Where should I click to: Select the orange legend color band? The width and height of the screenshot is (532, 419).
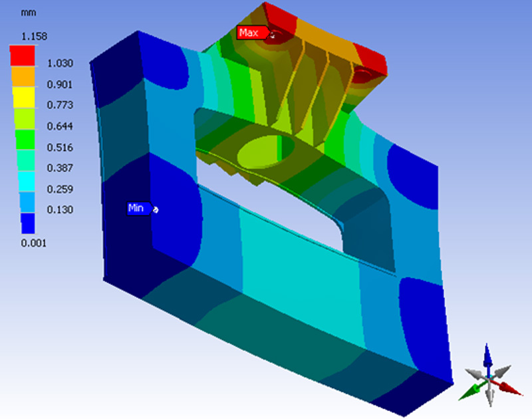[23, 76]
